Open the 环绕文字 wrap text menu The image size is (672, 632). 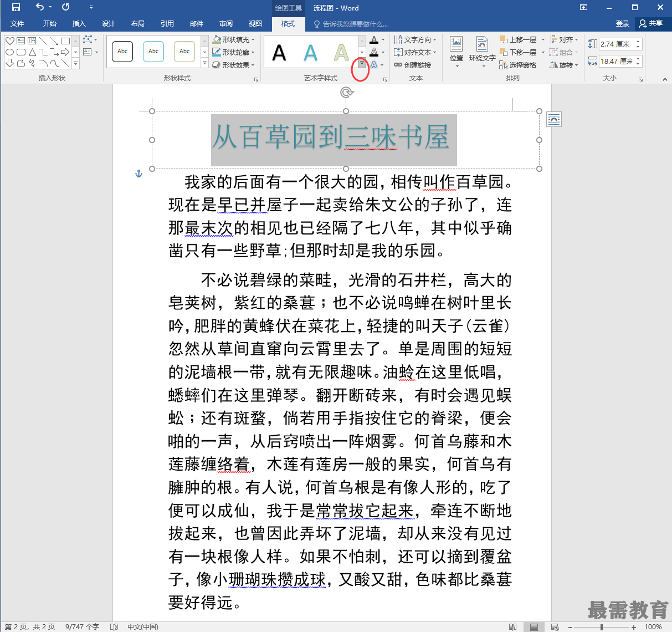[482, 52]
